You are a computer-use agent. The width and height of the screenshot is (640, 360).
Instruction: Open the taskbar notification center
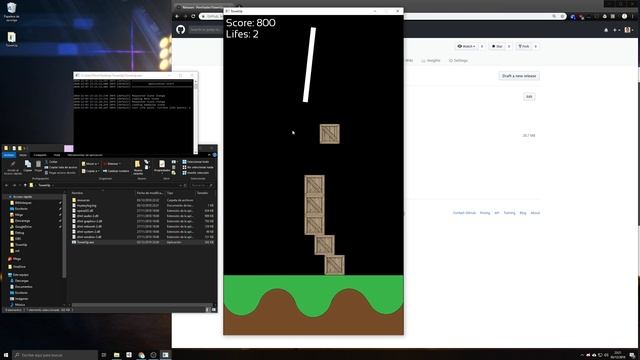click(632, 355)
